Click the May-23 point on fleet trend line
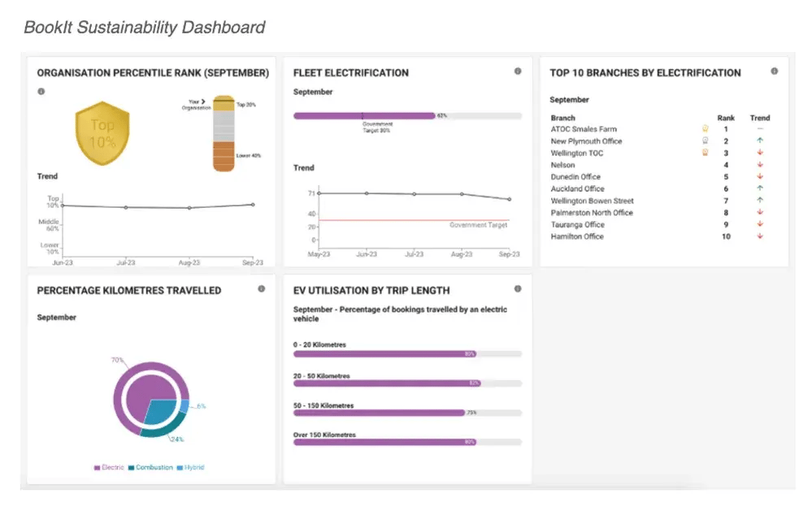Image resolution: width=812 pixels, height=506 pixels. pyautogui.click(x=319, y=193)
